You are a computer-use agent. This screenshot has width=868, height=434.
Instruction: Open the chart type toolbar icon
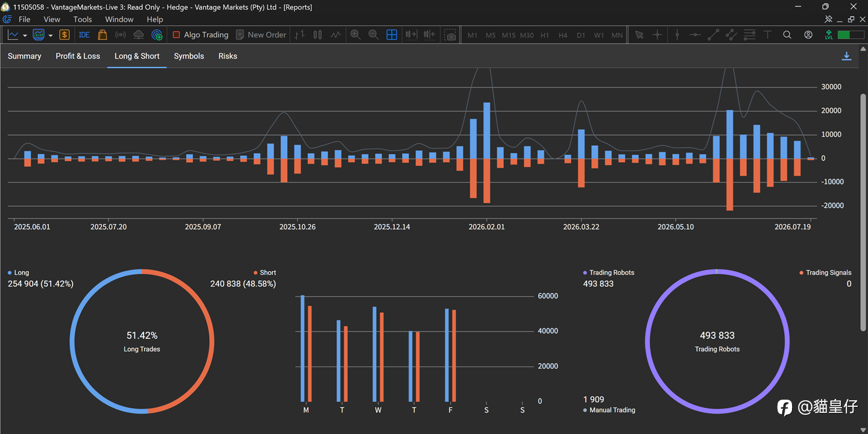[x=13, y=35]
